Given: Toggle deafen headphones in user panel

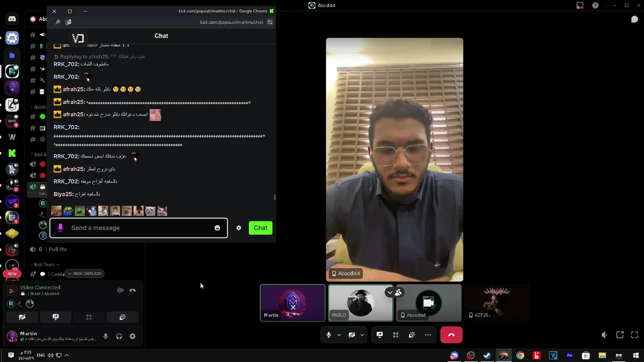Looking at the screenshot, I should click(119, 336).
